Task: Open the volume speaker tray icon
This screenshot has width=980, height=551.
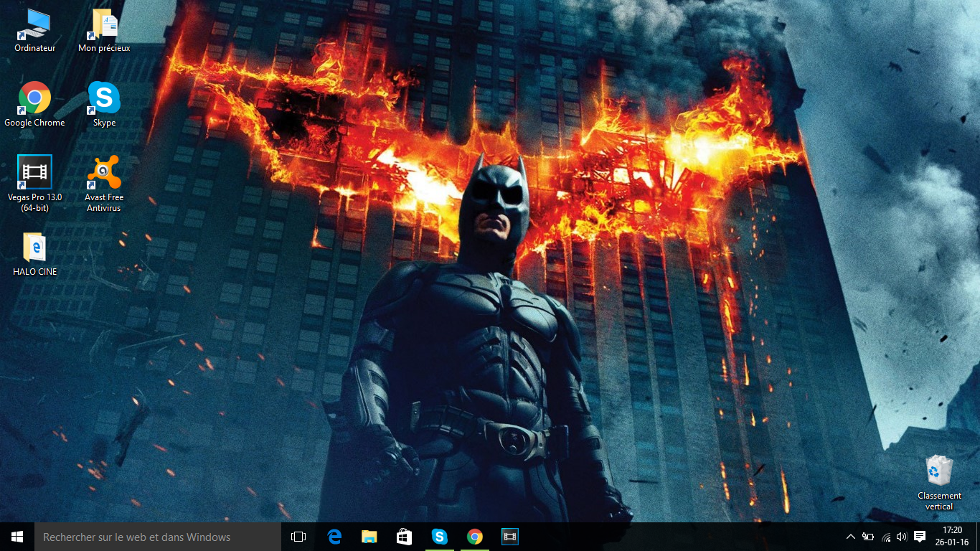Action: point(902,537)
